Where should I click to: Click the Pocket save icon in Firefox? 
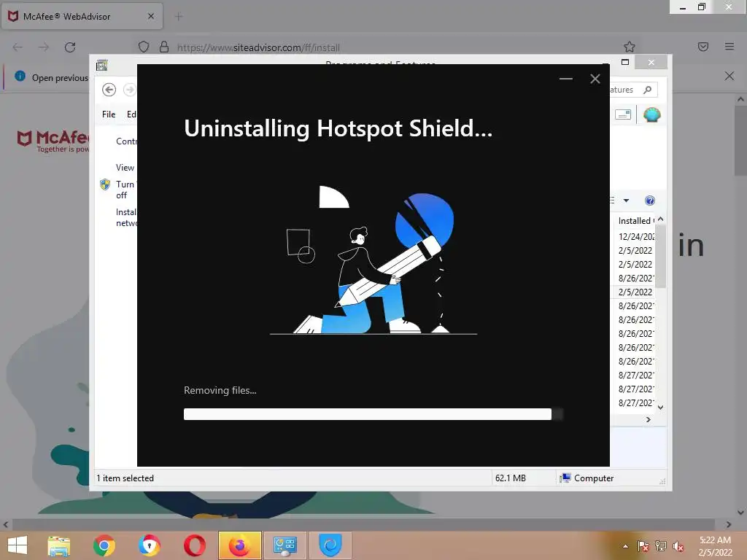pos(703,47)
